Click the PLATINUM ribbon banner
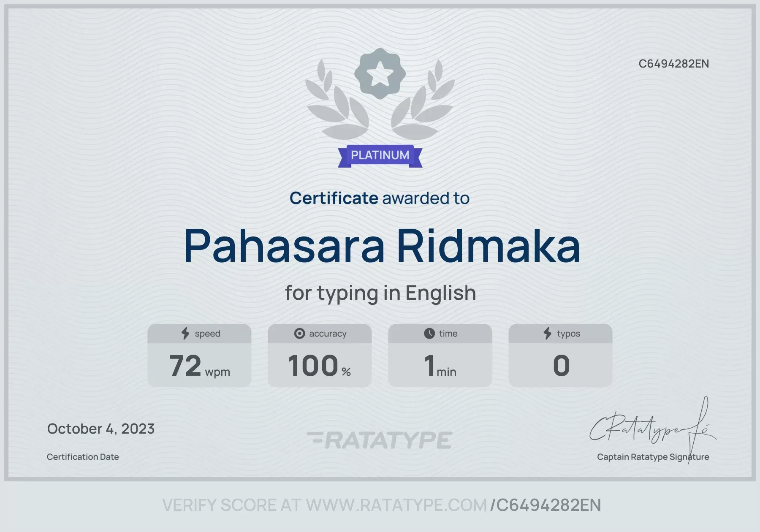The image size is (760, 532). coord(380,156)
